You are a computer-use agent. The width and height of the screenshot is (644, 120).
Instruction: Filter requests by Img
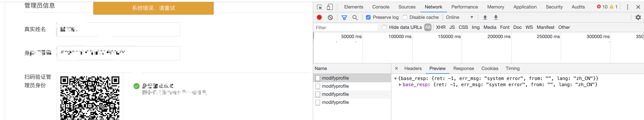[475, 27]
